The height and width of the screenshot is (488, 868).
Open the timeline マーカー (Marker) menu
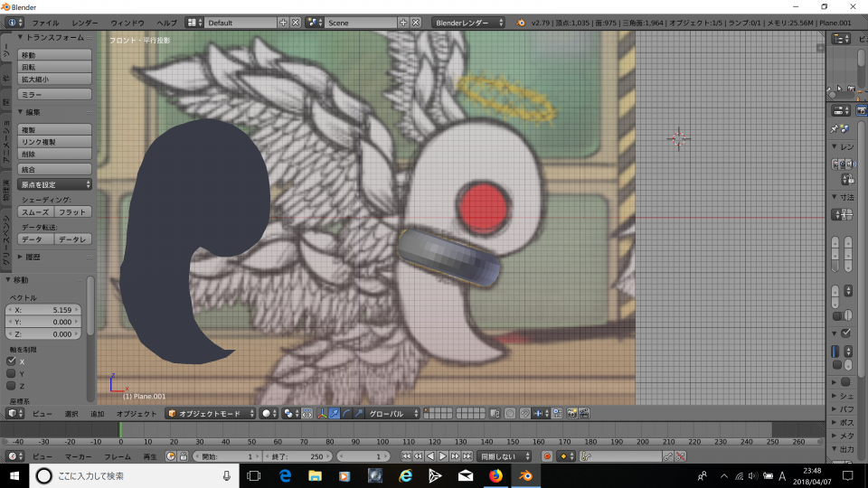[x=78, y=456]
